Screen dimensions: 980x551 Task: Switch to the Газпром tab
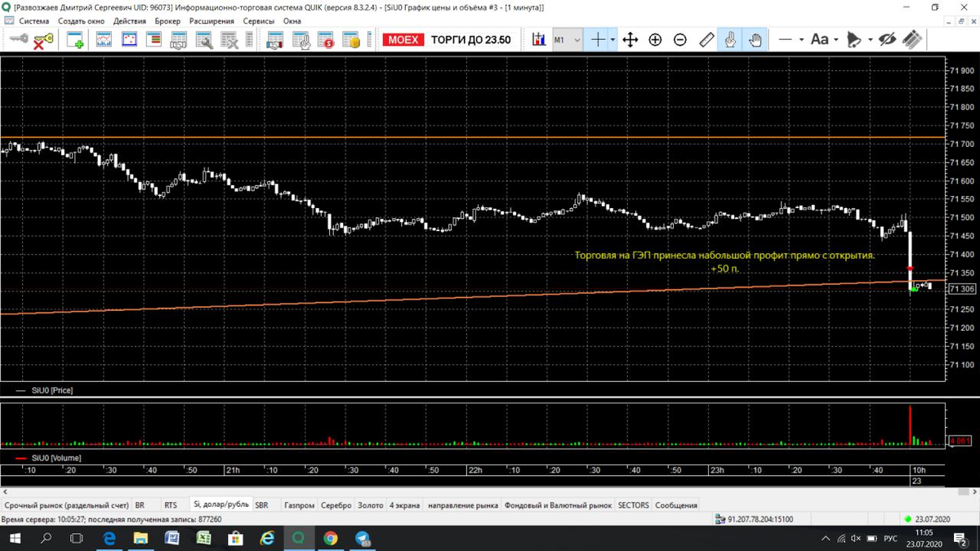[x=300, y=505]
